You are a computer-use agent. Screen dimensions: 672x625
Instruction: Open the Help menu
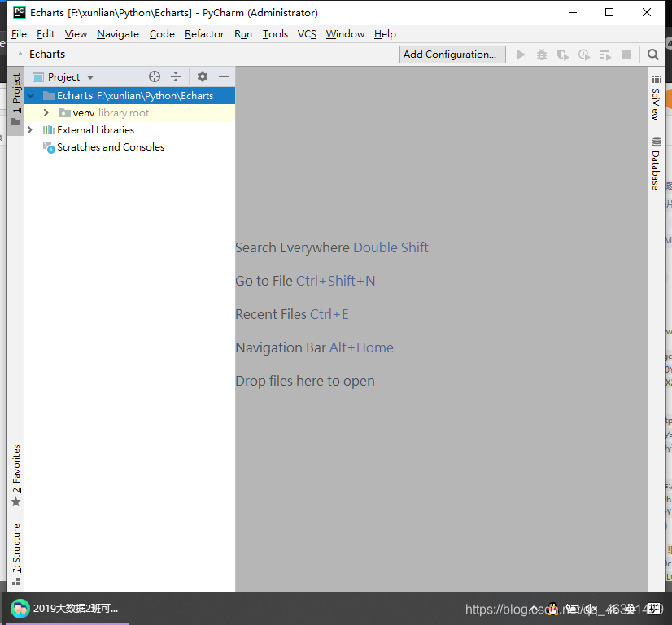[385, 34]
